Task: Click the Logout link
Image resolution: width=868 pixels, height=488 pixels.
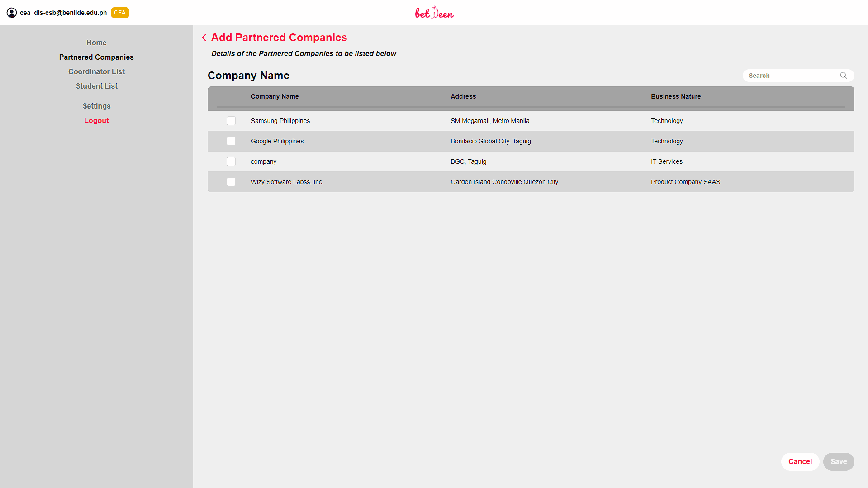Action: click(x=96, y=120)
